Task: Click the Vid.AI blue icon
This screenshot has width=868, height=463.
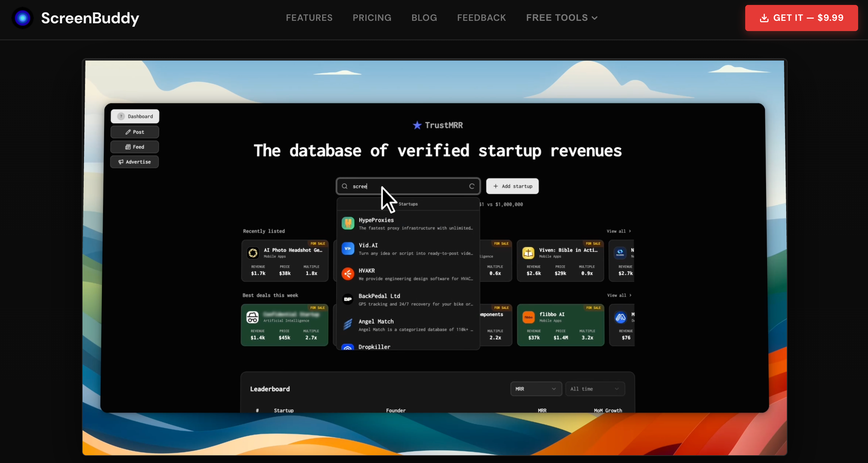Action: click(348, 248)
